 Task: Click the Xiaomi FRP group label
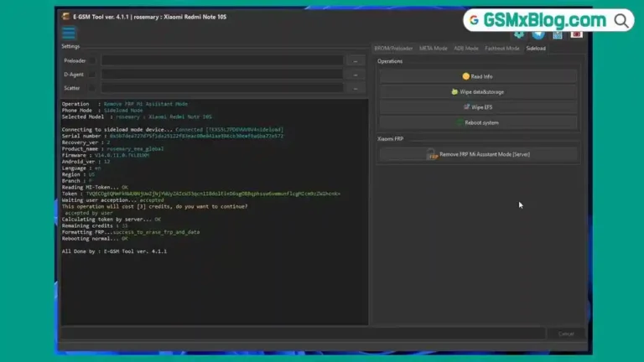click(390, 139)
